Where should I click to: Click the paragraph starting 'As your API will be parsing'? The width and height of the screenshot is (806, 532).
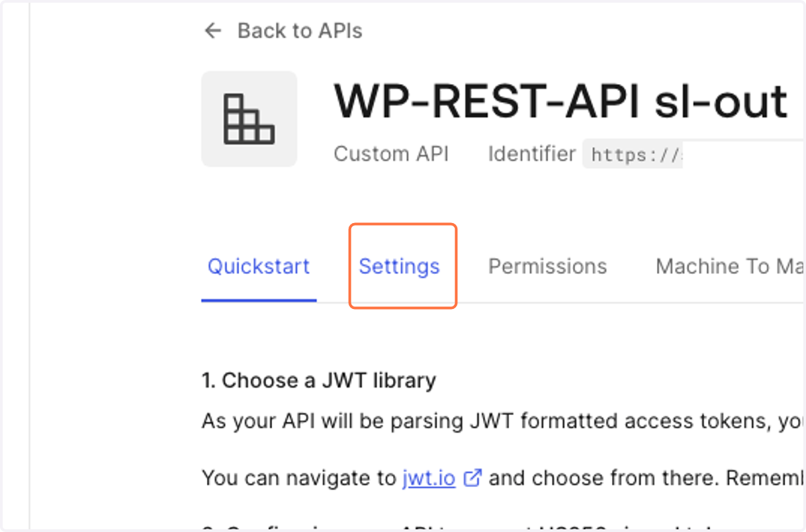(x=503, y=422)
